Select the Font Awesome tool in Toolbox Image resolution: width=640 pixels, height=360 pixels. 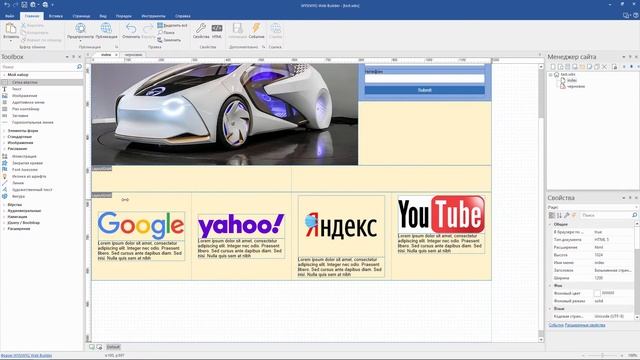point(24,169)
